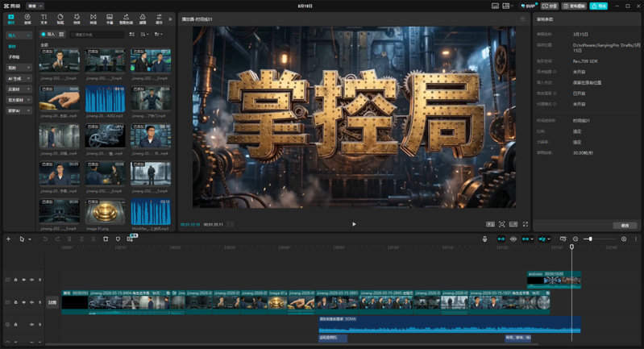This screenshot has width=644, height=349.
Task: Click the delete trash icon in timeline toolbar
Action: [106, 239]
